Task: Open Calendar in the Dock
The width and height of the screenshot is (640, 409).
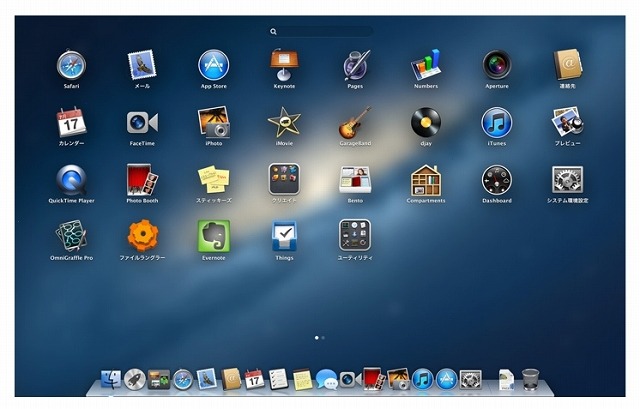Action: (254, 379)
